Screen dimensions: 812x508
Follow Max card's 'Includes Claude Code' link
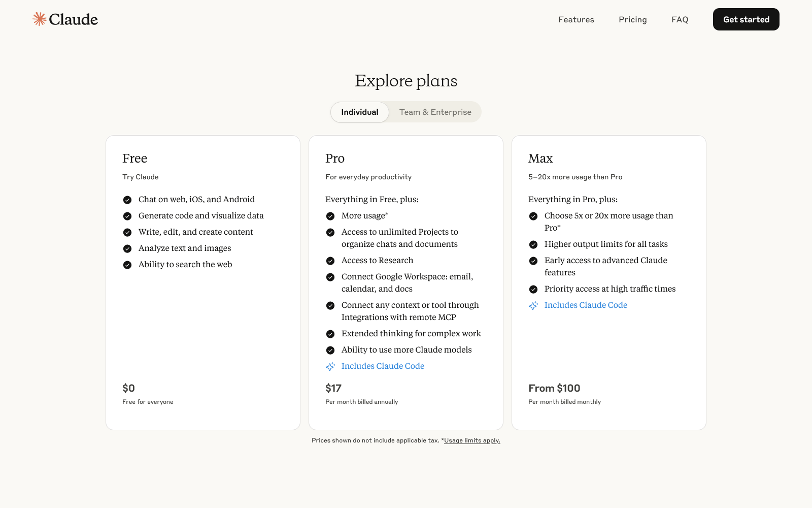click(586, 305)
